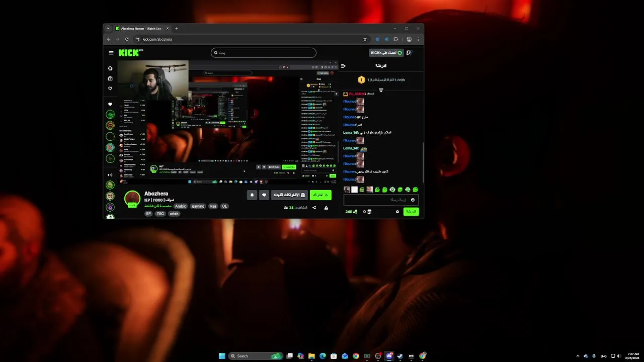Report stream via warning triangle icon
Screen dimensions: 644x362
pyautogui.click(x=326, y=208)
